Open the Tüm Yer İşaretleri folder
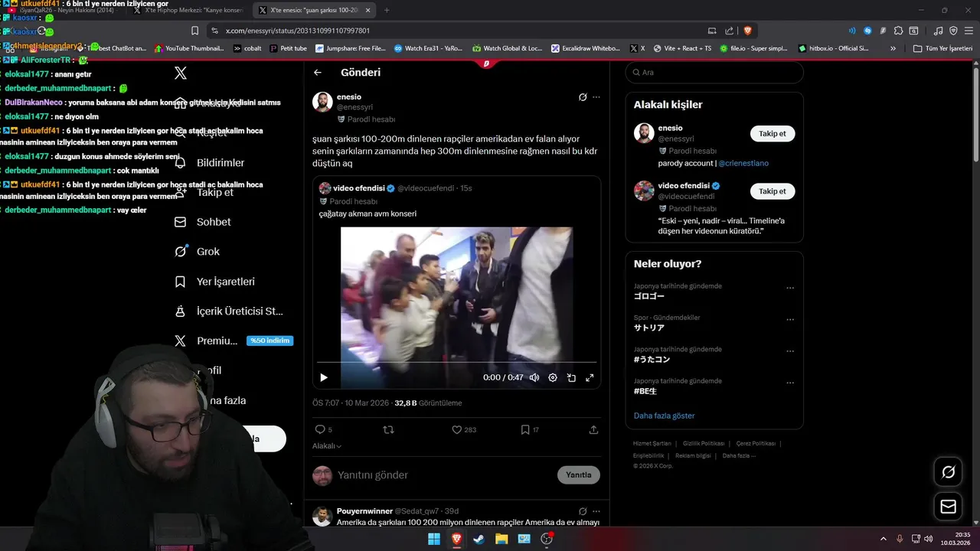The width and height of the screenshot is (980, 551). pos(942,48)
